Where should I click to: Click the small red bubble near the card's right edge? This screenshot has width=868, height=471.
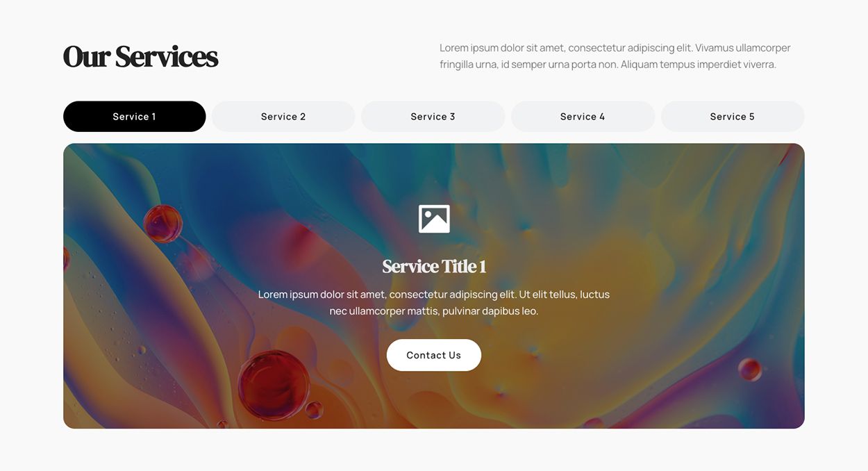pos(750,369)
